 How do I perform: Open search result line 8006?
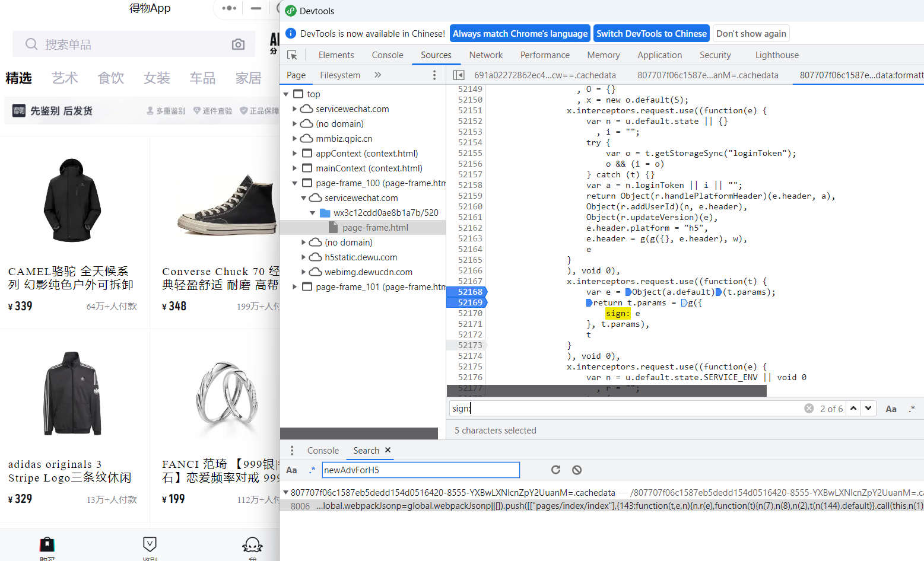(x=602, y=506)
